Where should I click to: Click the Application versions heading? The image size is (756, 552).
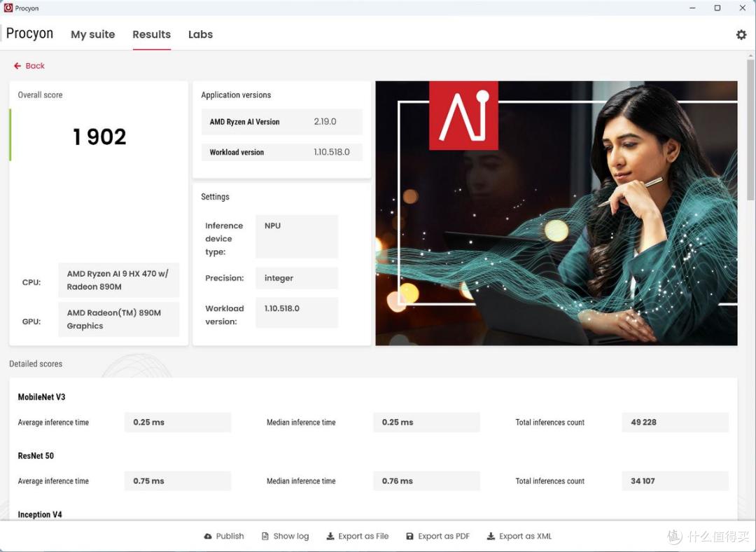pyautogui.click(x=236, y=95)
